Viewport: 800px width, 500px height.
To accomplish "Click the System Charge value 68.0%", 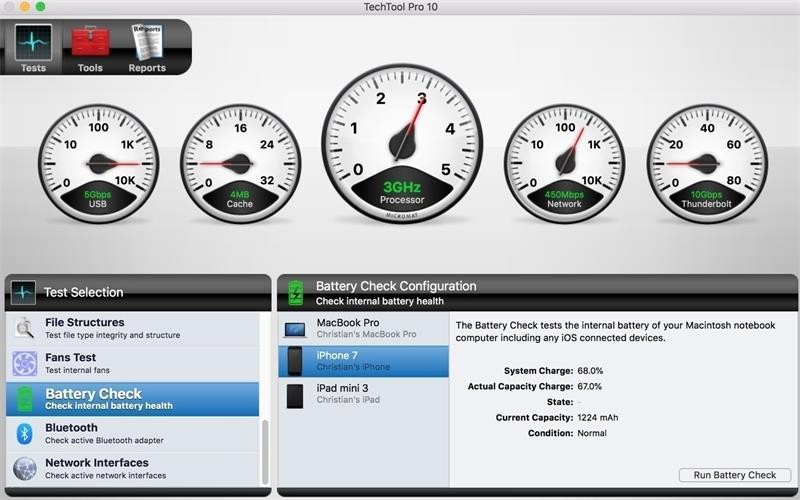I will (590, 371).
